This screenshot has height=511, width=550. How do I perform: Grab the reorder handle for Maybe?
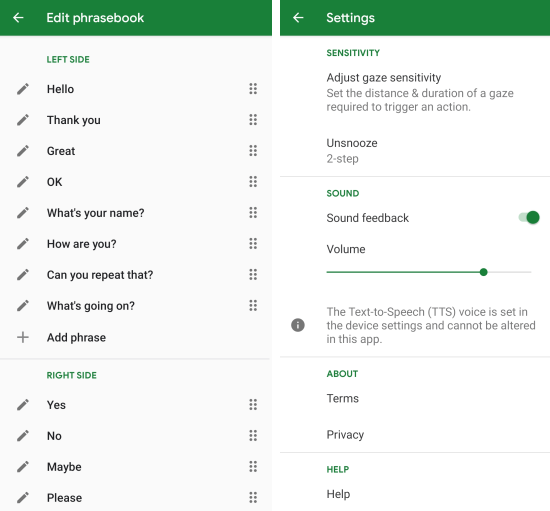(x=253, y=466)
